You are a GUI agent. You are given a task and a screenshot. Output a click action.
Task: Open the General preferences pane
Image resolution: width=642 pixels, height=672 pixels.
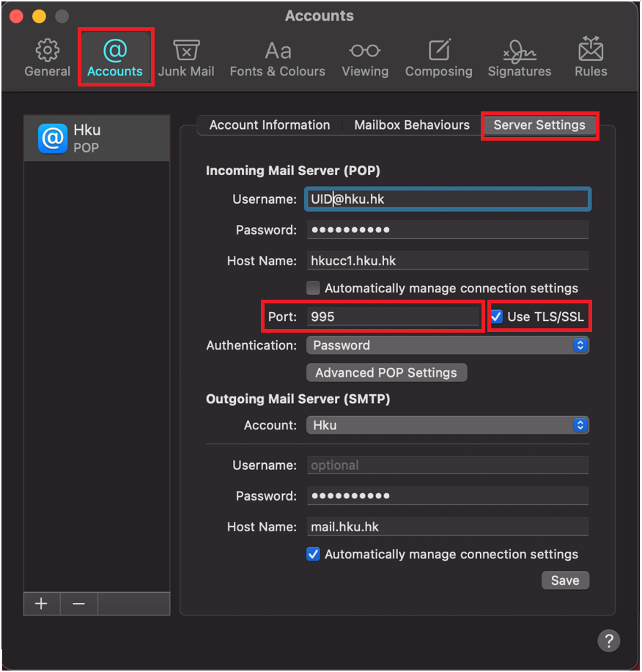point(47,57)
